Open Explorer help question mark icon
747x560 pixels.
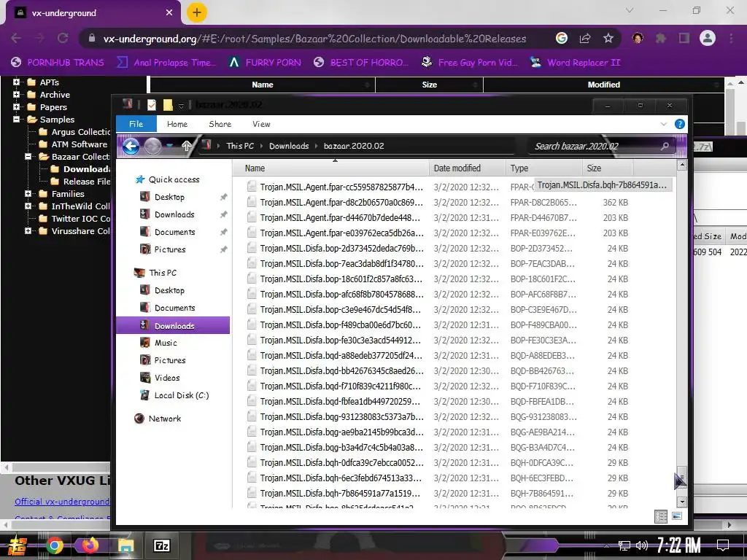(680, 124)
